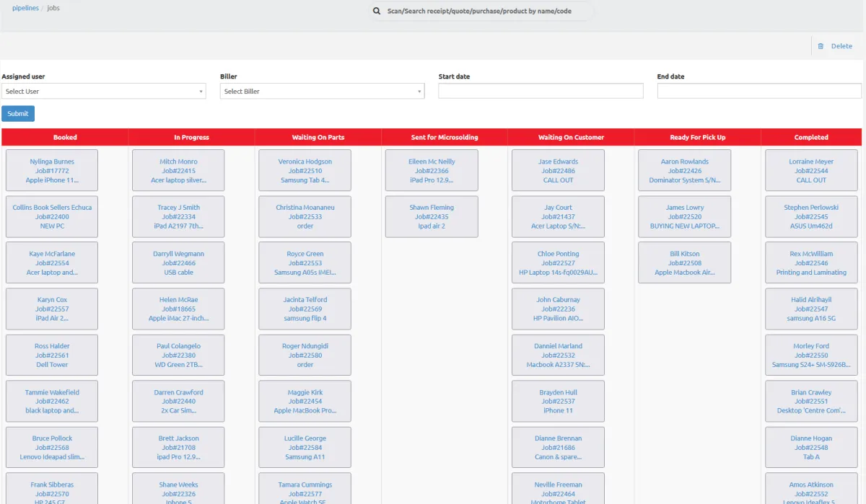Select the Booked column header

click(65, 137)
